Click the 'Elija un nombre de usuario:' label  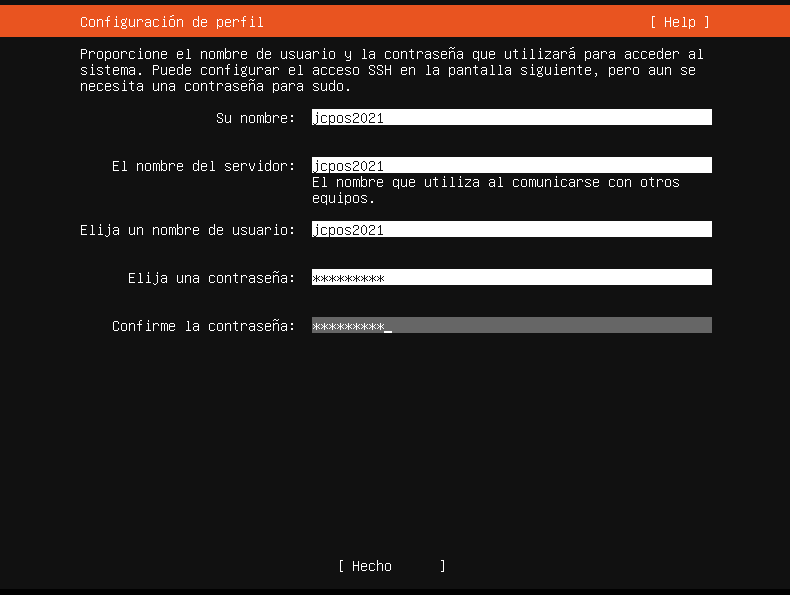187,230
